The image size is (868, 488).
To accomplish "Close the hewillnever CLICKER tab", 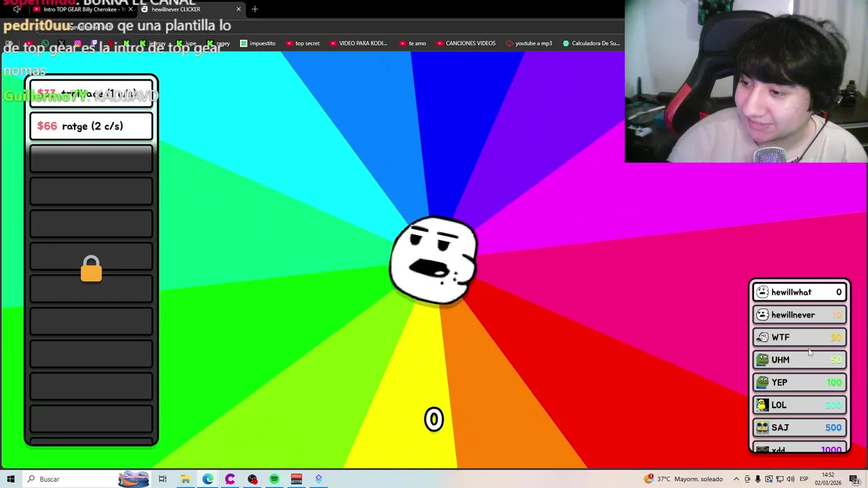I will click(239, 9).
